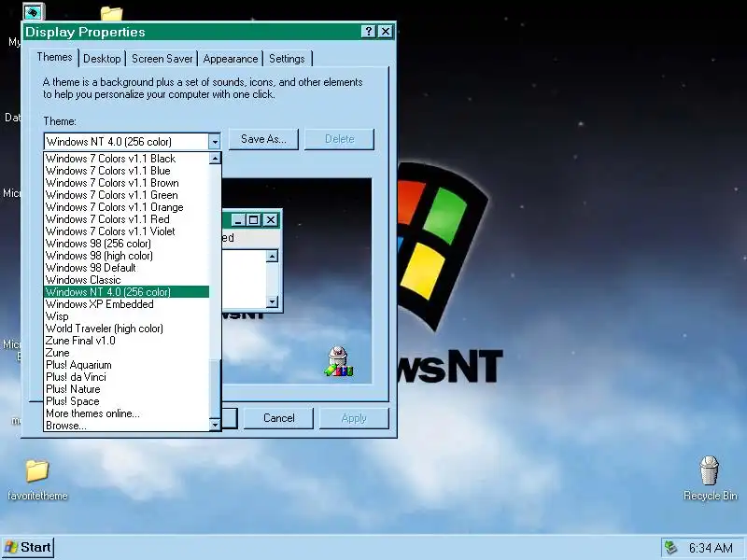Select Windows 7 Colors v1.1 Green
747x560 pixels.
[x=126, y=195]
